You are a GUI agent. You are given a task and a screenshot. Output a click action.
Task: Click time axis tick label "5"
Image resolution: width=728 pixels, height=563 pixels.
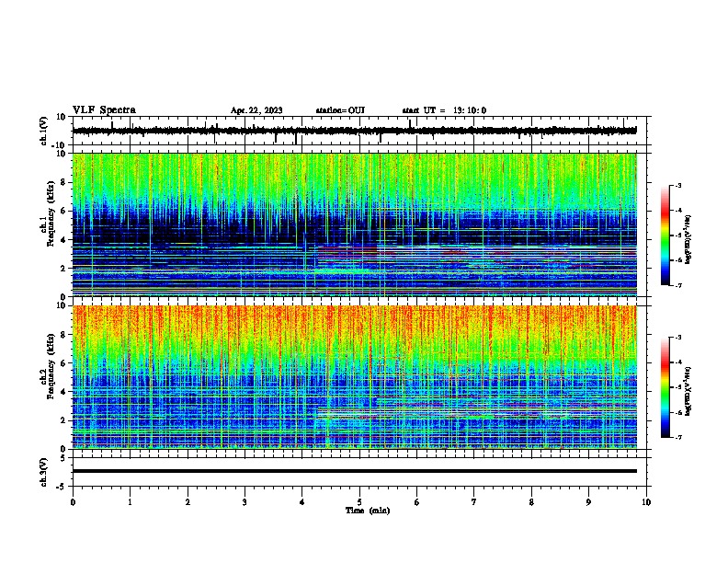point(359,502)
